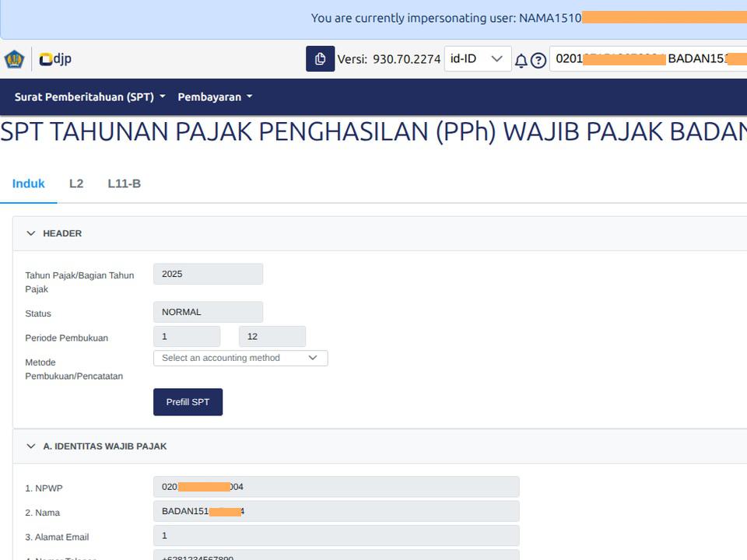Open the Pembayaran menu
The image size is (747, 560).
tap(215, 96)
